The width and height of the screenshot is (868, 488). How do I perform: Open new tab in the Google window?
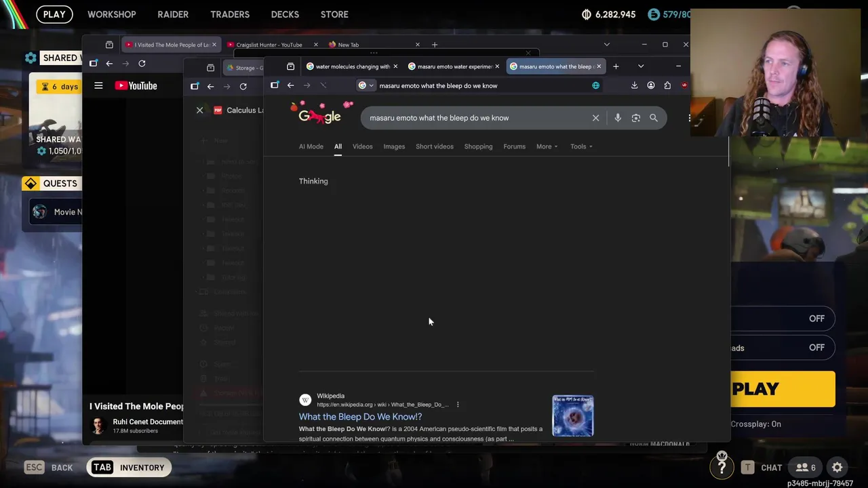click(x=616, y=66)
